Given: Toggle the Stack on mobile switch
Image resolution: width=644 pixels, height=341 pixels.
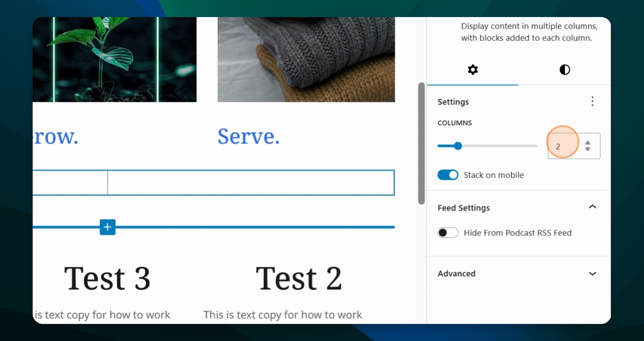Looking at the screenshot, I should (x=448, y=175).
